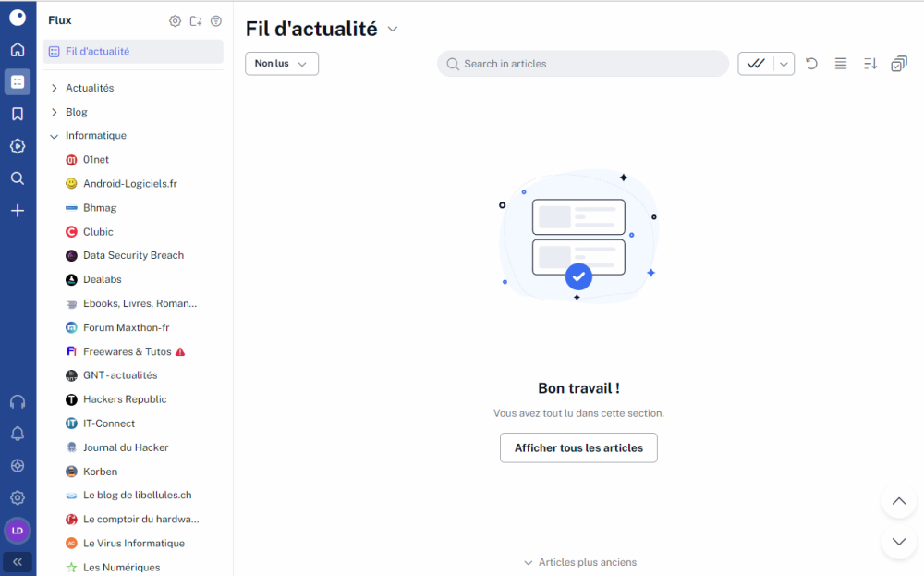This screenshot has height=576, width=924.
Task: Click the new folder icon in Flux header
Action: (196, 21)
